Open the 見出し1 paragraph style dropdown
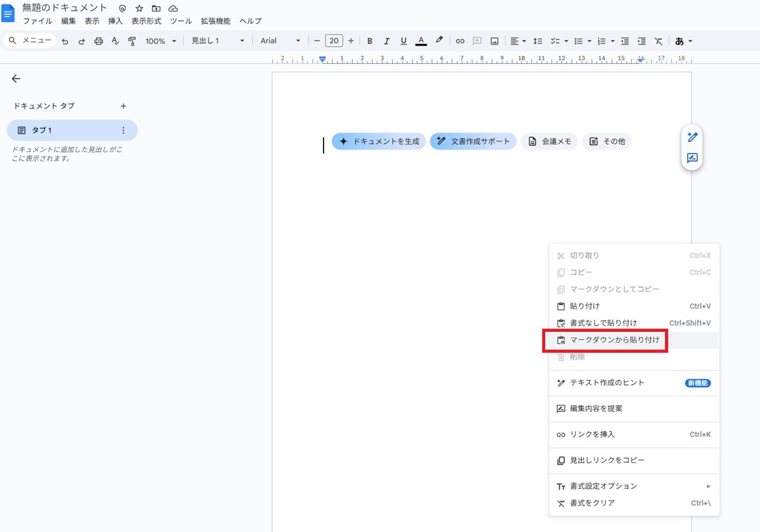760x532 pixels. coord(217,41)
